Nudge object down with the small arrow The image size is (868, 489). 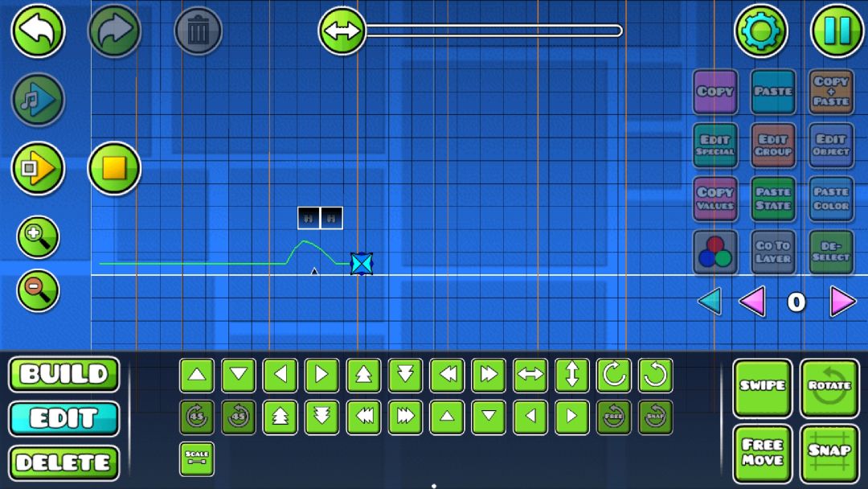point(489,417)
